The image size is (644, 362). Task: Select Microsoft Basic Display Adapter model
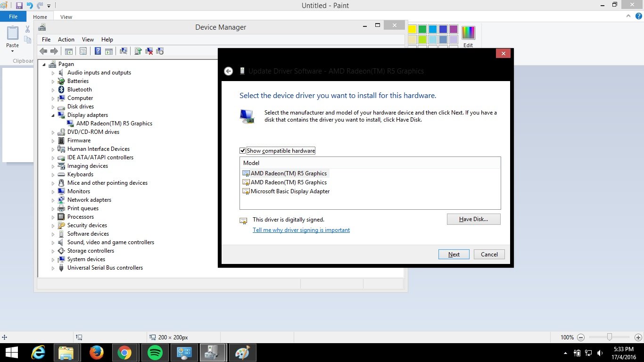tap(286, 191)
